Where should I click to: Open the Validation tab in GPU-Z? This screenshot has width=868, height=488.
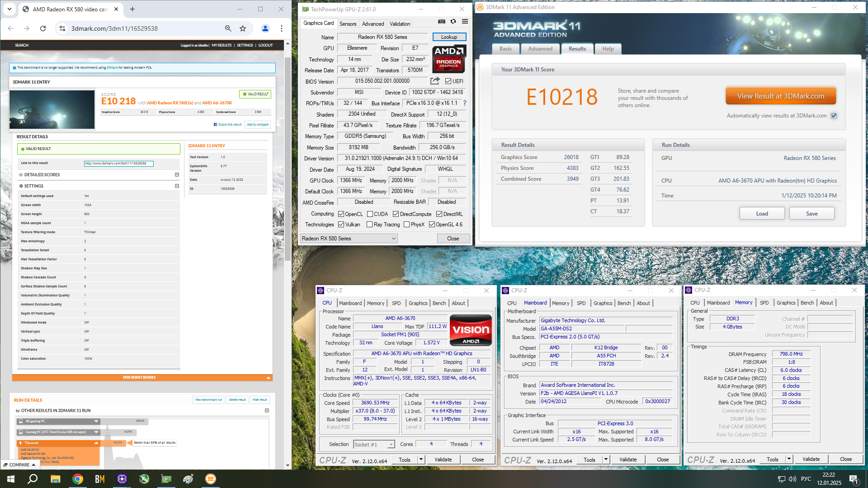tap(400, 23)
